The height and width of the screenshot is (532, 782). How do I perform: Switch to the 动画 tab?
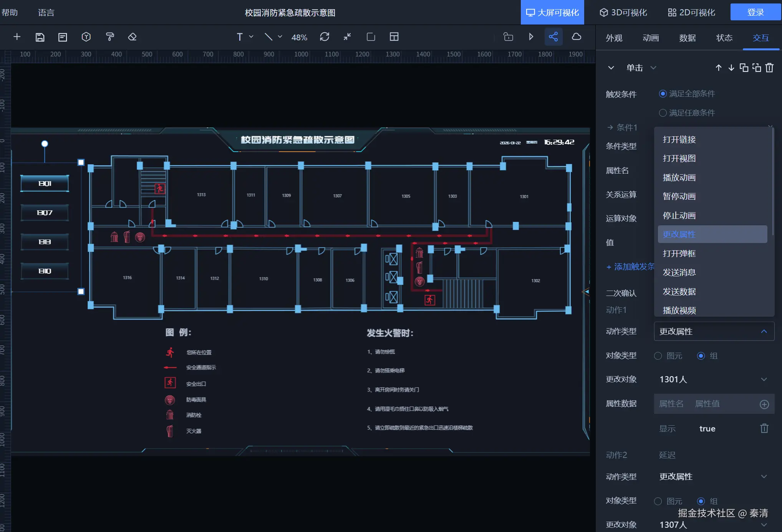click(x=650, y=38)
